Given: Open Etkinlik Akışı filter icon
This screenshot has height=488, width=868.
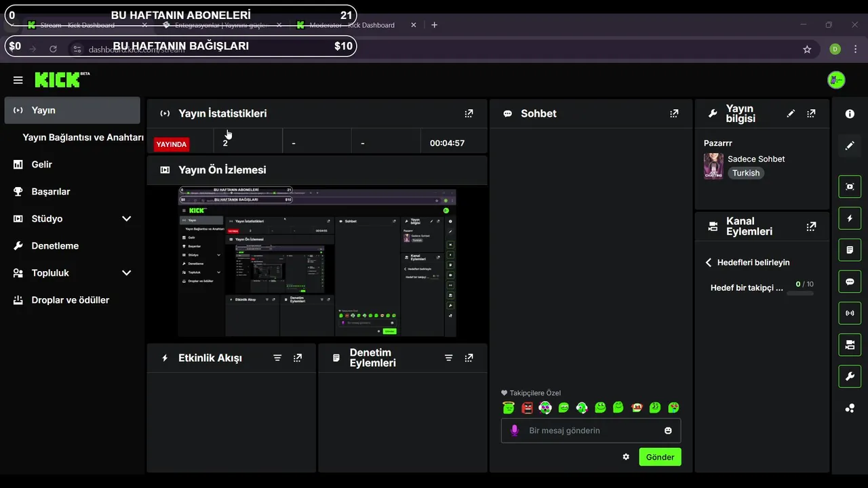Looking at the screenshot, I should click(x=277, y=358).
